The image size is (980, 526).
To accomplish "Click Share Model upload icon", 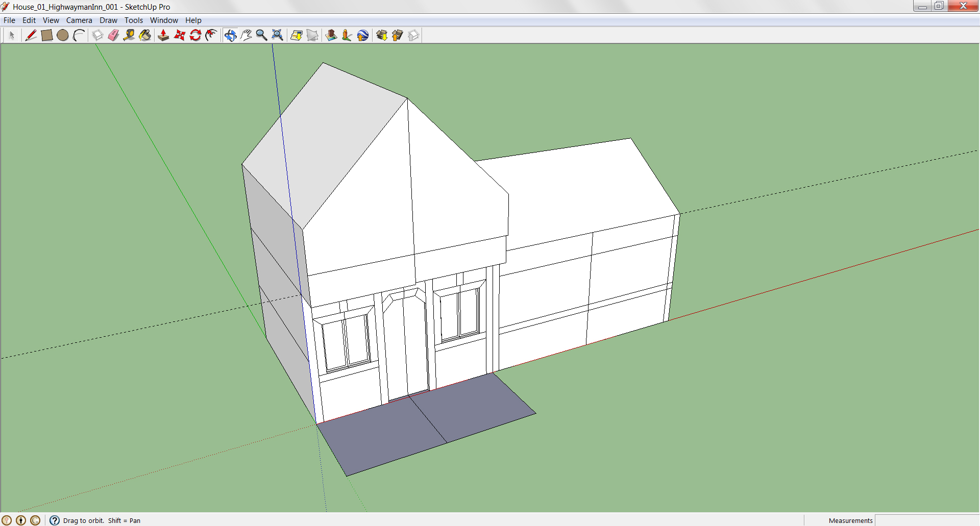I will point(398,35).
